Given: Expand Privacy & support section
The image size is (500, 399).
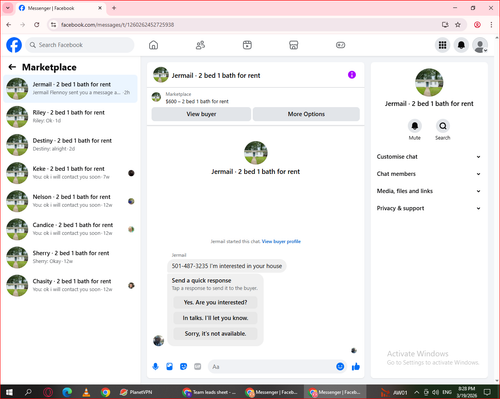Looking at the screenshot, I should pyautogui.click(x=429, y=208).
